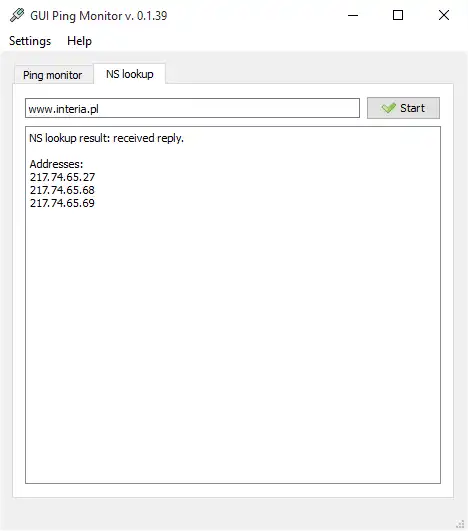Maximize the GUI Ping Monitor window

(x=398, y=15)
